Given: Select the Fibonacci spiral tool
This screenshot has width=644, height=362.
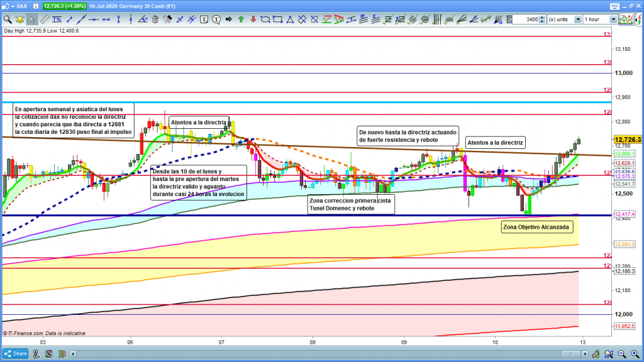Looking at the screenshot, I should pos(425,19).
